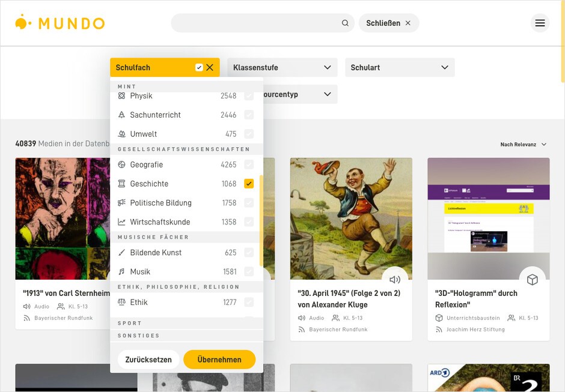This screenshot has height=392, width=565.
Task: Click the MUSISCHE FÄCHER section header
Action: (187, 237)
